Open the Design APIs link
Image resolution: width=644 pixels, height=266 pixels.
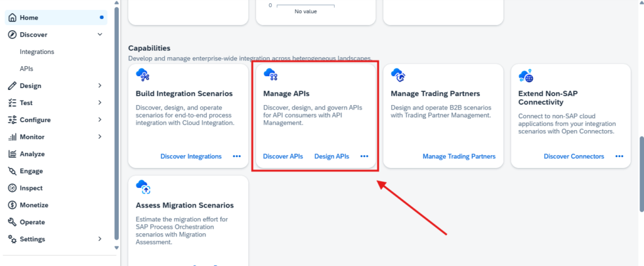pos(332,157)
